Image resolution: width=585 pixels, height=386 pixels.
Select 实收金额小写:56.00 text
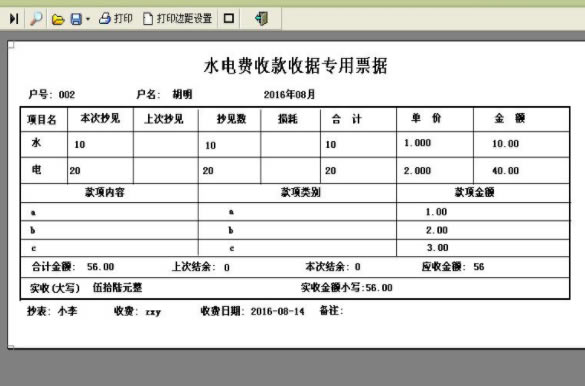[347, 288]
